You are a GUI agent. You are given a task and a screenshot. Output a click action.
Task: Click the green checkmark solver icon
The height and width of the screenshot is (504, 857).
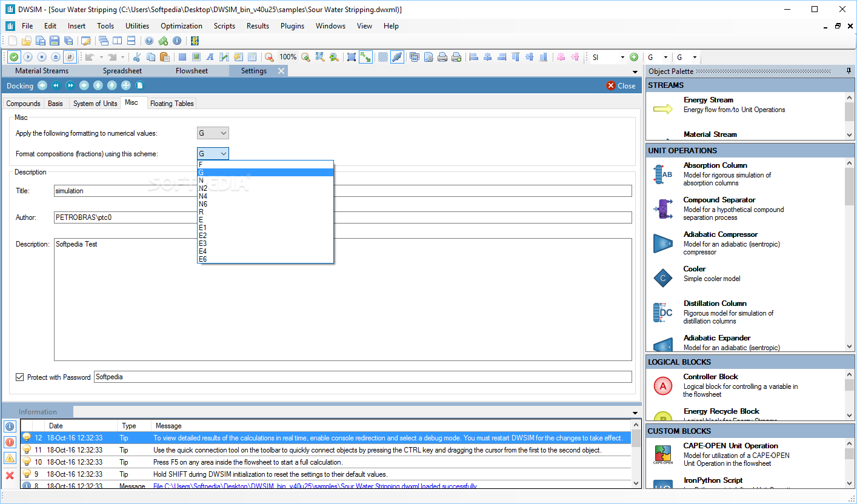[x=14, y=57]
